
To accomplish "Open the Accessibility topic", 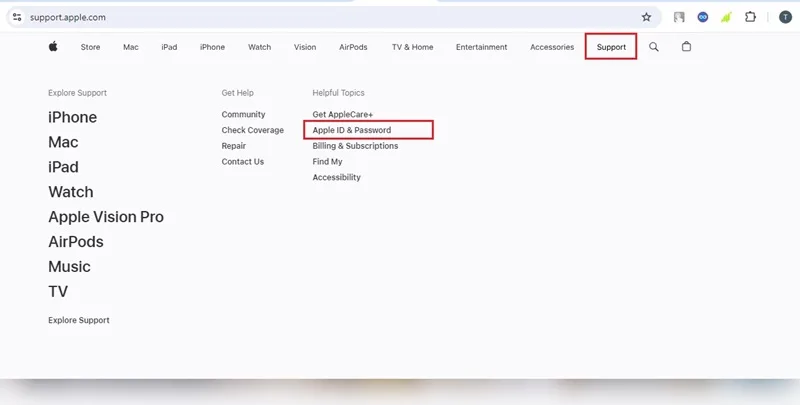I will click(337, 178).
